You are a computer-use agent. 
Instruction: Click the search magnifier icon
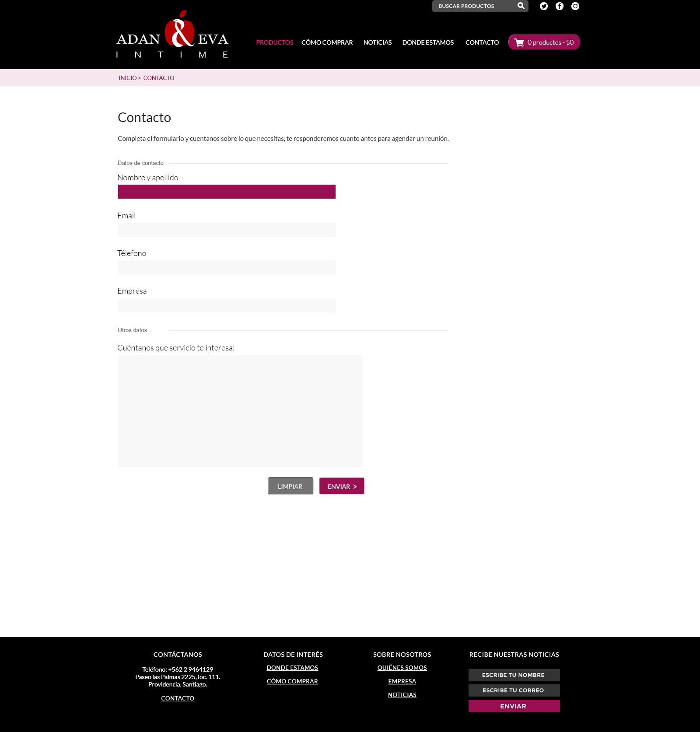click(521, 6)
